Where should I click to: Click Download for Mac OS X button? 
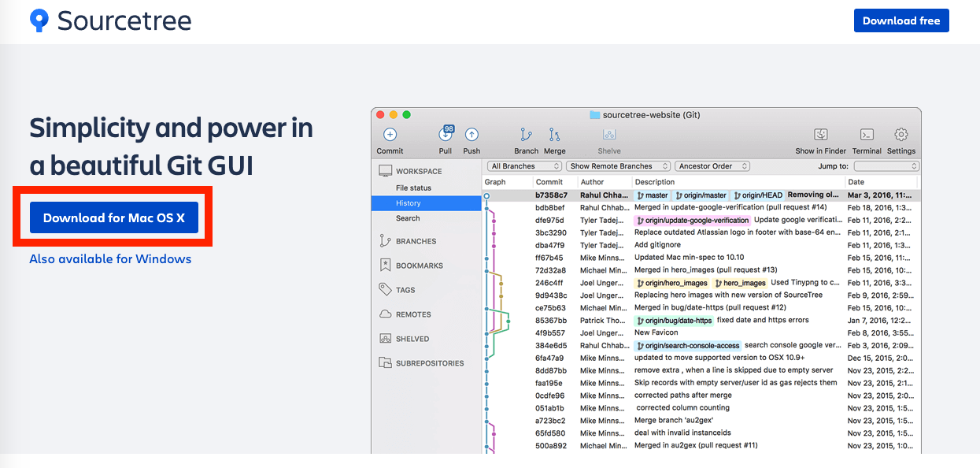coord(114,217)
